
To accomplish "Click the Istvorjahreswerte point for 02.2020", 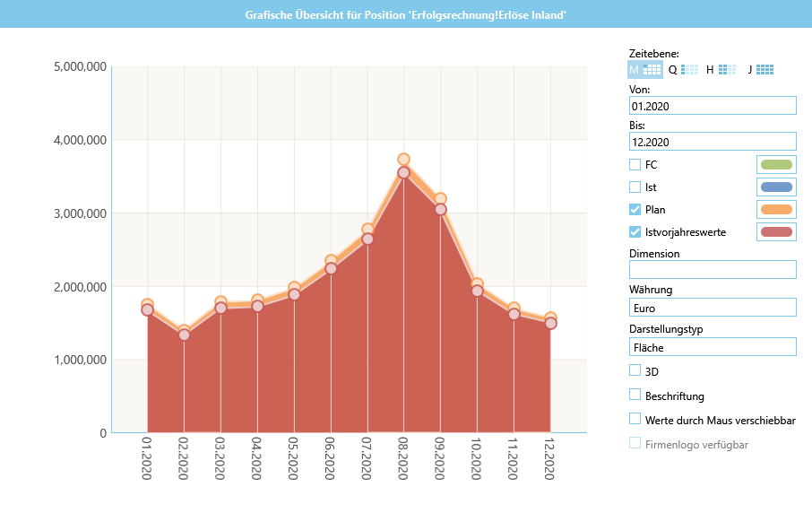I will (185, 335).
